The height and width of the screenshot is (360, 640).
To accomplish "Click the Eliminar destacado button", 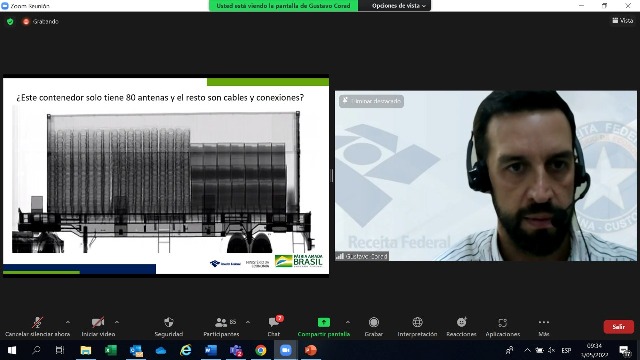I will (371, 101).
